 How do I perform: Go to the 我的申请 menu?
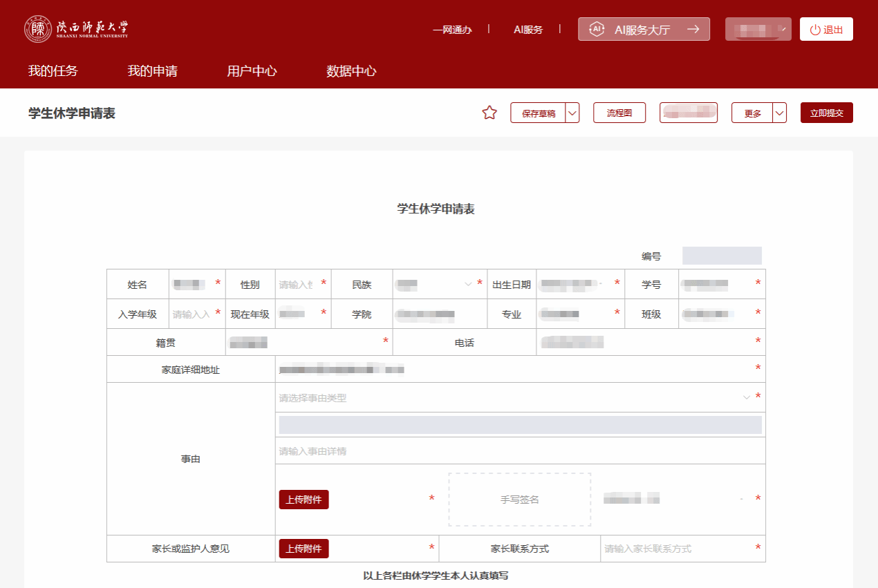(152, 71)
